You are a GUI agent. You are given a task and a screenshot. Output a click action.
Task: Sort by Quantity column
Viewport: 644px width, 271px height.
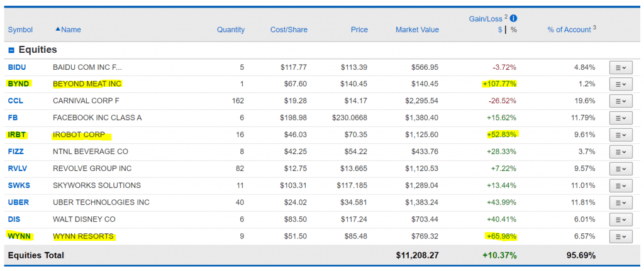[231, 30]
